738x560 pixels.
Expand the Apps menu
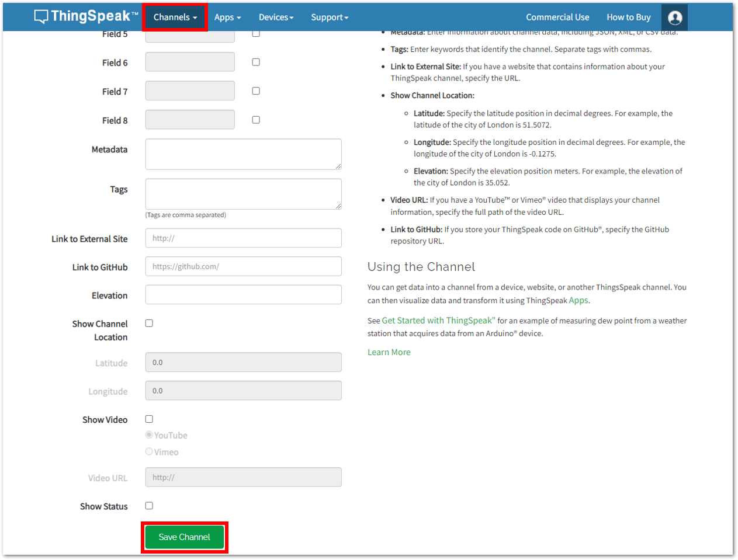pos(227,18)
